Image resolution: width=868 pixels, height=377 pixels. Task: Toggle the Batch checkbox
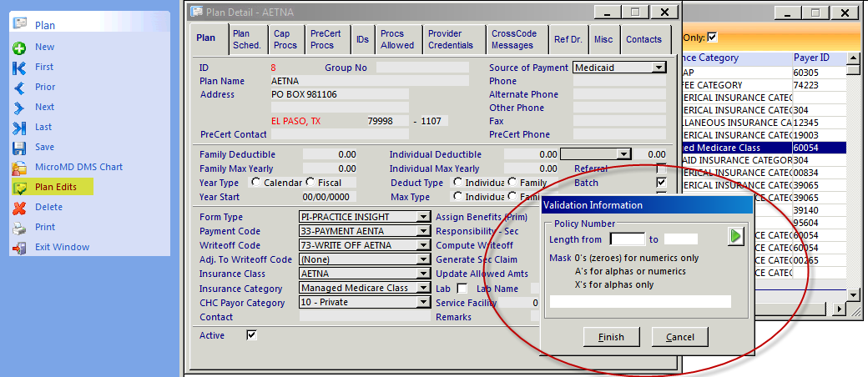(x=661, y=182)
